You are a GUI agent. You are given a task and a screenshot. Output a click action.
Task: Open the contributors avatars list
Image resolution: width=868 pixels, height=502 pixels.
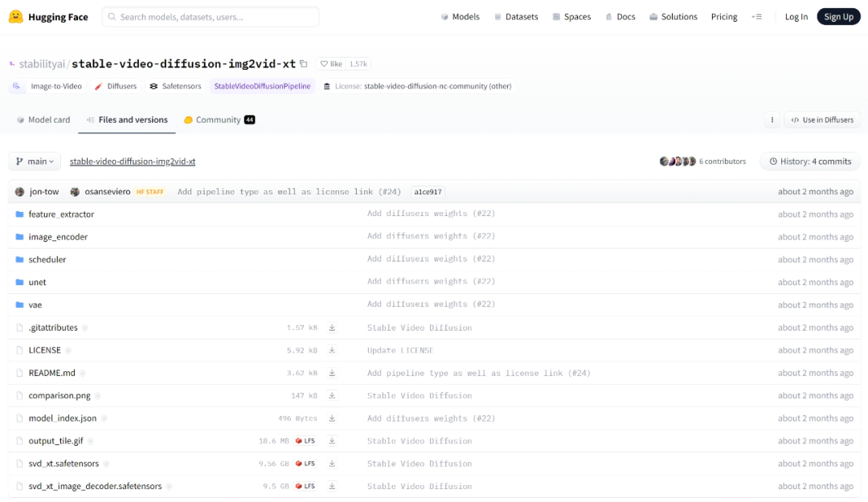coord(678,161)
